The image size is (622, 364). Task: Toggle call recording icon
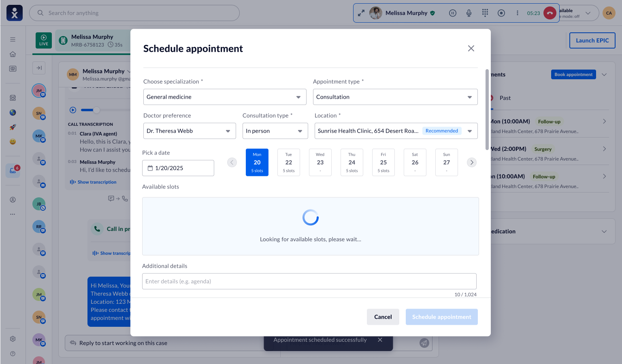pyautogui.click(x=501, y=13)
